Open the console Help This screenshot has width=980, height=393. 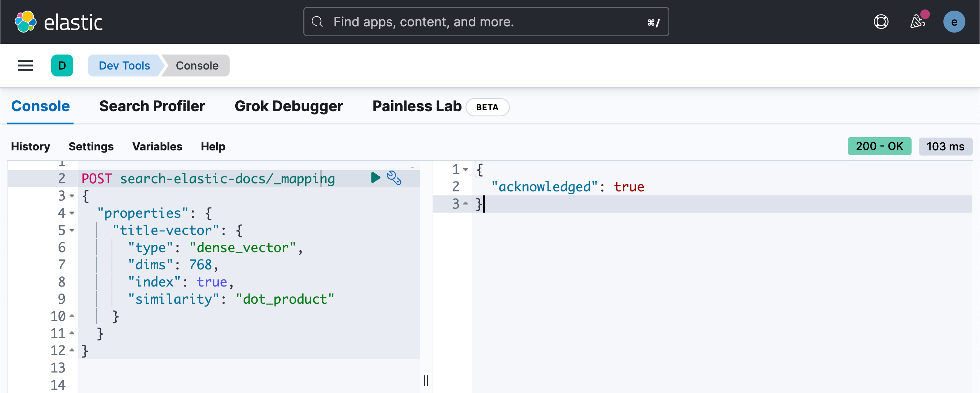[213, 146]
